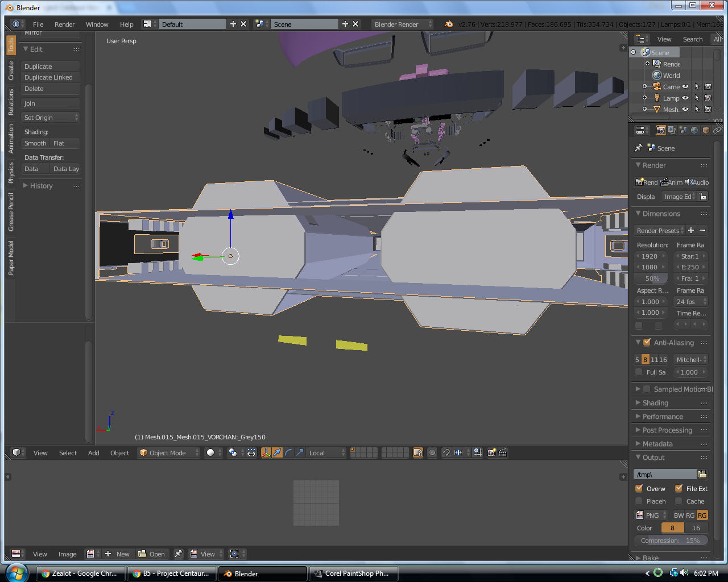This screenshot has width=728, height=582.
Task: Open the PNG file format dropdown
Action: pyautogui.click(x=651, y=515)
